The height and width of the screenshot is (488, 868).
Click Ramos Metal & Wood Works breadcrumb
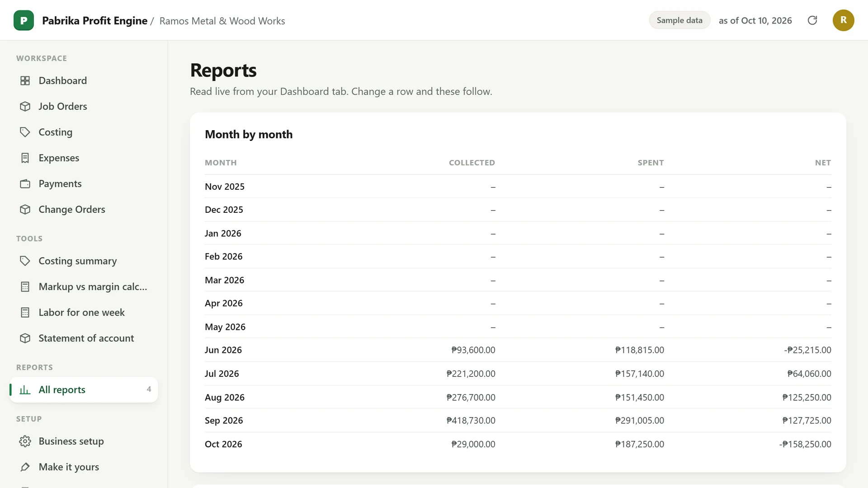[222, 21]
